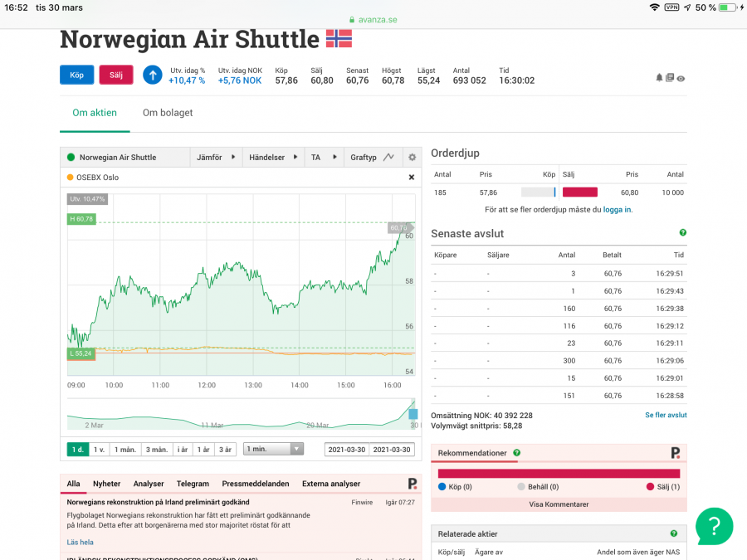Viewport: 747px width, 560px height.
Task: Open the chart settings gear
Action: point(412,157)
